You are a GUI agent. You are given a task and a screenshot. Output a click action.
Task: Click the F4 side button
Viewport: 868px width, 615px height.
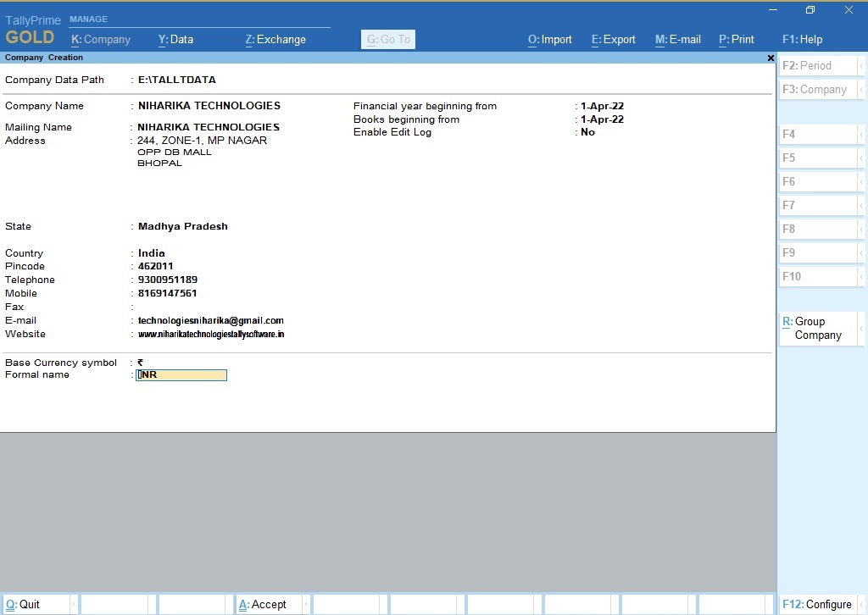coord(818,134)
